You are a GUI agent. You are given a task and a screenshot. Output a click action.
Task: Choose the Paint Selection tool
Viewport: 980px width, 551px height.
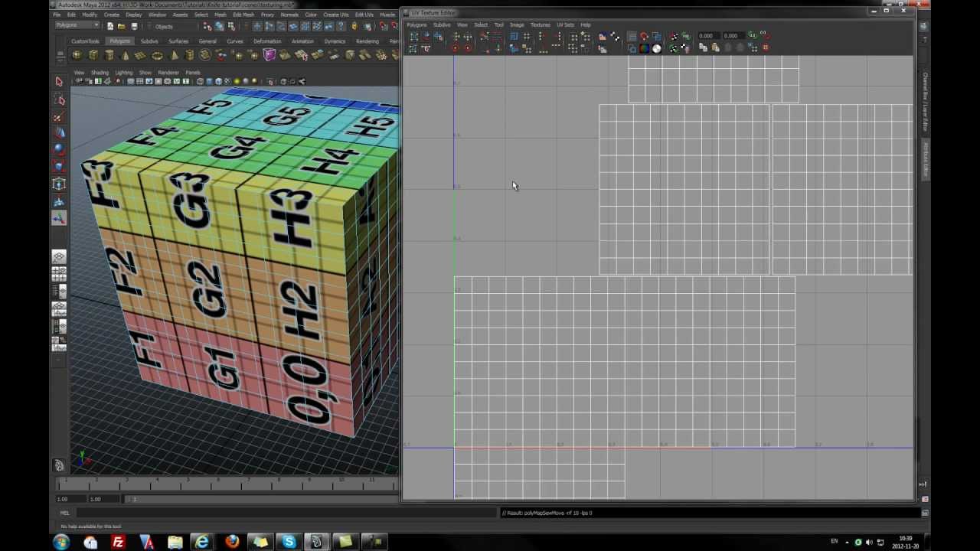(59, 117)
